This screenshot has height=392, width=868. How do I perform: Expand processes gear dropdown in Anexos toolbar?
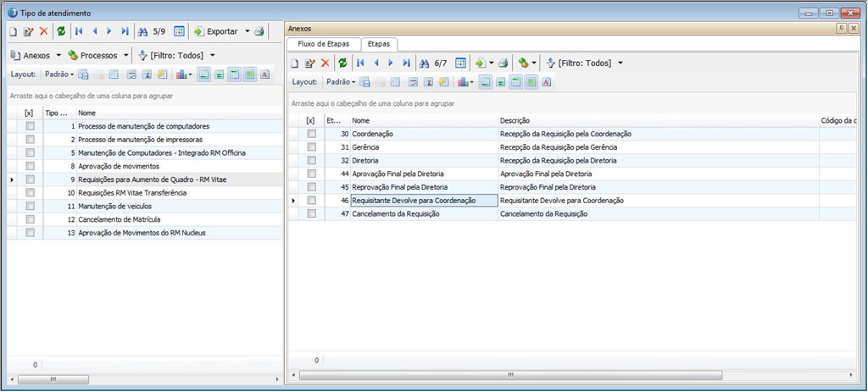(534, 63)
